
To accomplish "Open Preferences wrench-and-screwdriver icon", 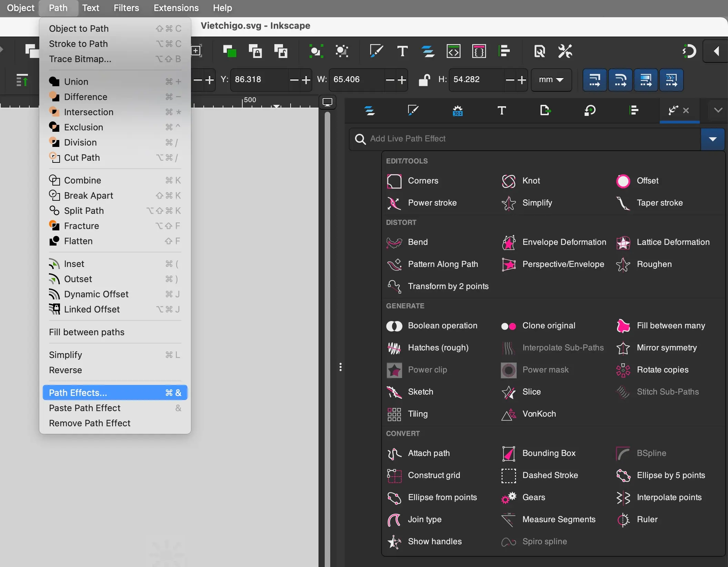I will click(565, 51).
